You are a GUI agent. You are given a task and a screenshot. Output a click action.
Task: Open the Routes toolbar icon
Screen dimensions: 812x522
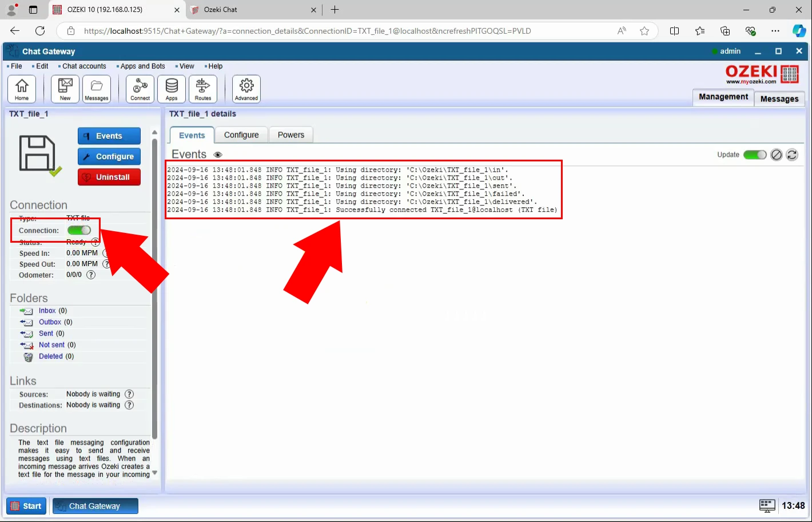point(203,89)
